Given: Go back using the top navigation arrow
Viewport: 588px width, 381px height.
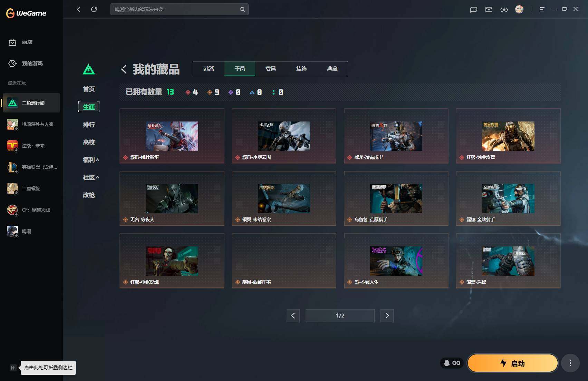Looking at the screenshot, I should (x=79, y=9).
